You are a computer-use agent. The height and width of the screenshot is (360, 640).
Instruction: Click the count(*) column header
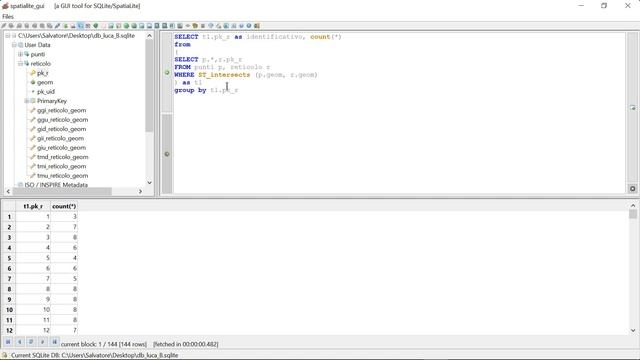click(64, 206)
